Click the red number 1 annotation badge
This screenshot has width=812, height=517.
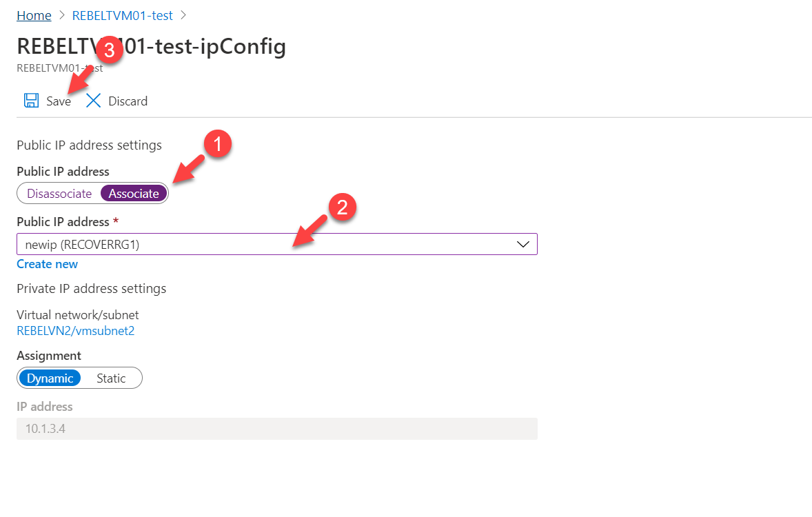218,143
